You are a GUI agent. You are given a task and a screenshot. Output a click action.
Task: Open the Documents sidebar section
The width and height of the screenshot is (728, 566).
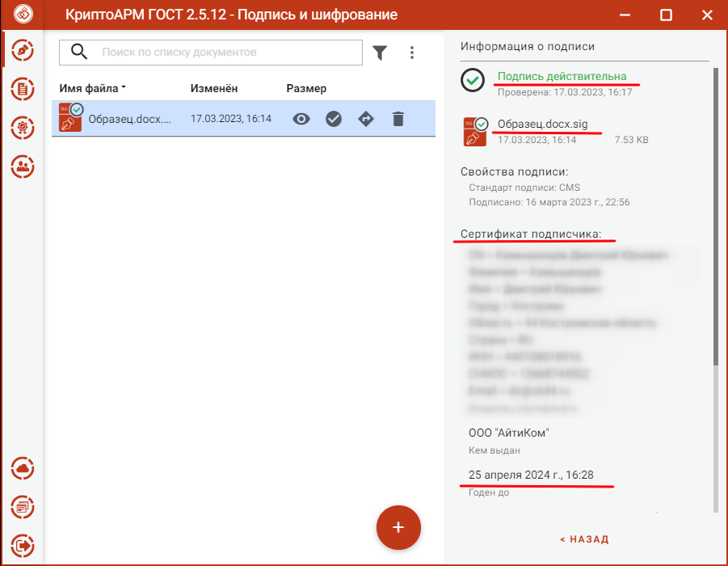click(23, 89)
